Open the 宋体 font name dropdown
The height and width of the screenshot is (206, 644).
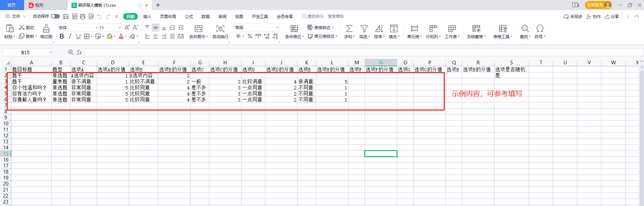pos(97,27)
